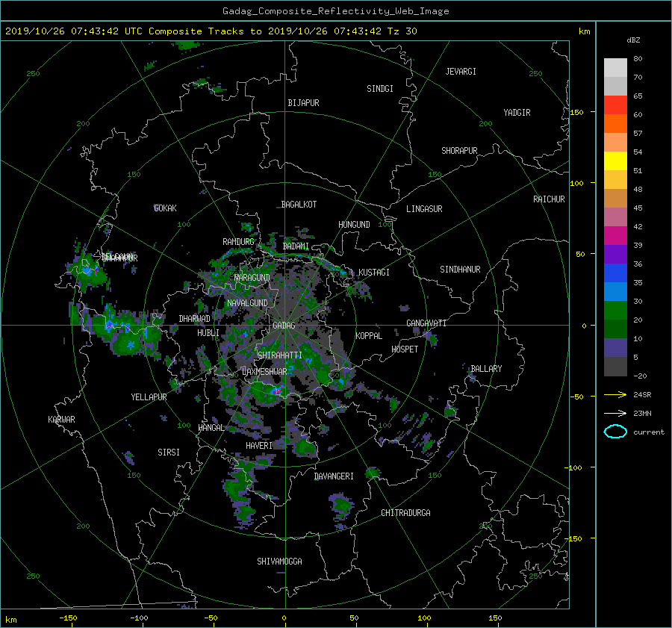Click the DAVANGERI city label

pos(334,476)
